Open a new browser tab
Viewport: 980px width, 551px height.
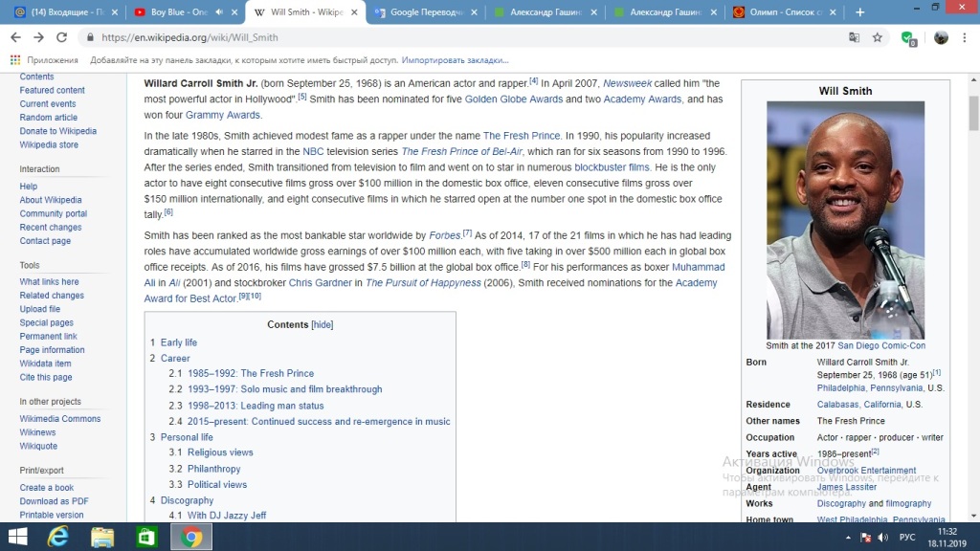point(860,11)
